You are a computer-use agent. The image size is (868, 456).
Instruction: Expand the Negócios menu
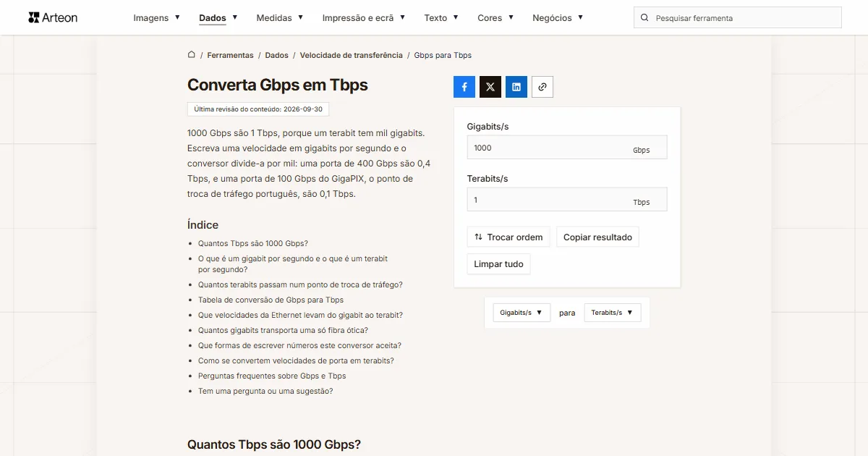pyautogui.click(x=558, y=18)
